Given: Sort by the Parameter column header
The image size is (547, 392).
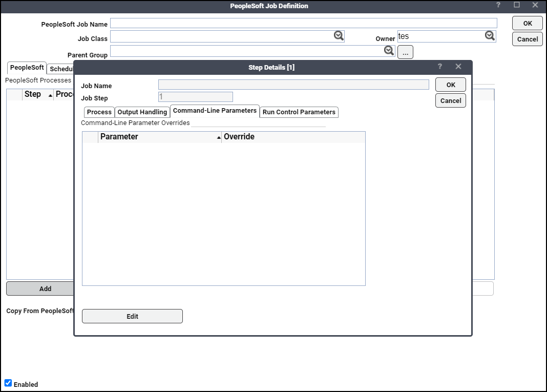Looking at the screenshot, I should [x=160, y=137].
